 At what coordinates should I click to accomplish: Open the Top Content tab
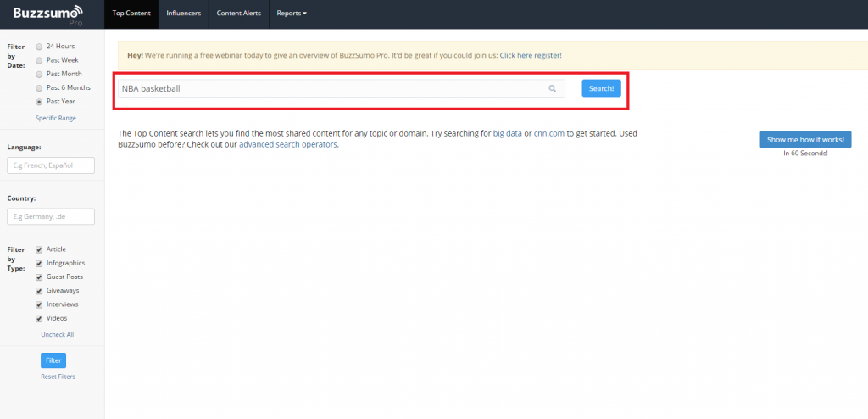click(x=131, y=14)
